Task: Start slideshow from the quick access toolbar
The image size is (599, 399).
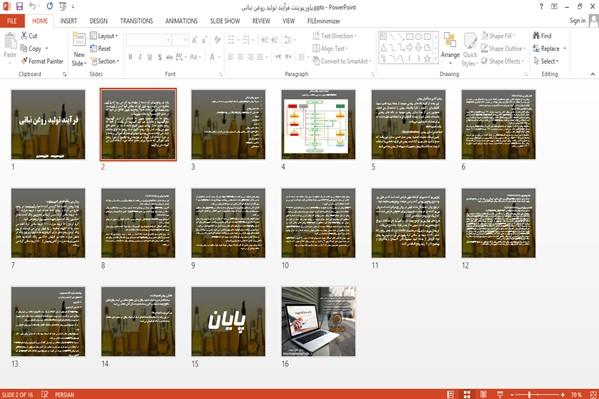Action: click(x=63, y=6)
